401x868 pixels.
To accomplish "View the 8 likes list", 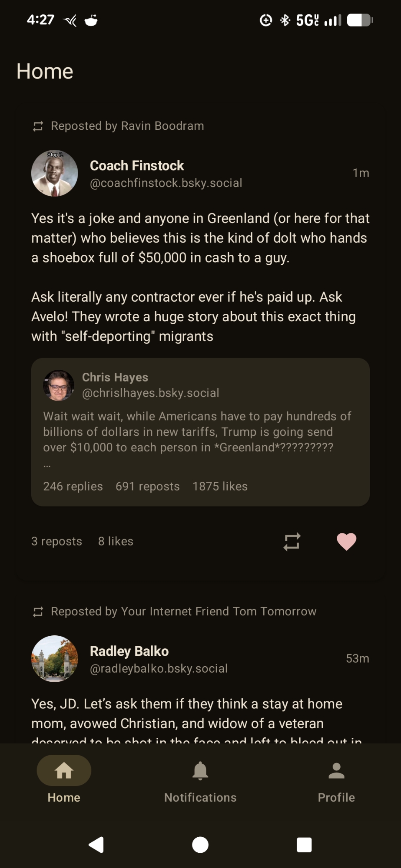I will point(116,541).
